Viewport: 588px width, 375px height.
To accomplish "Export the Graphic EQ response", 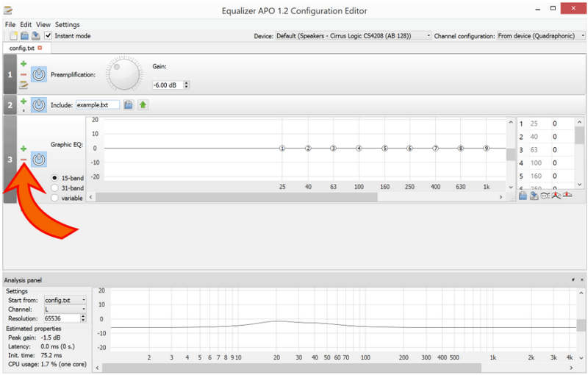I will click(x=534, y=196).
